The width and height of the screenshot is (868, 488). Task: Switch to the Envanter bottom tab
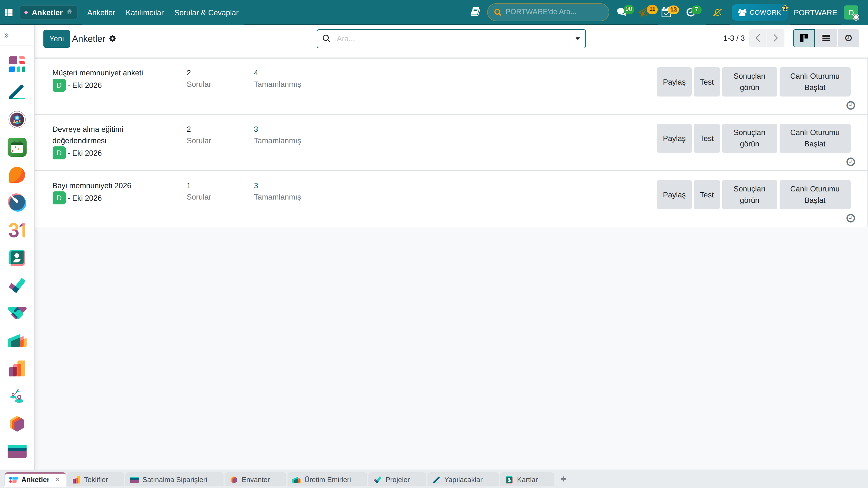[x=255, y=479]
